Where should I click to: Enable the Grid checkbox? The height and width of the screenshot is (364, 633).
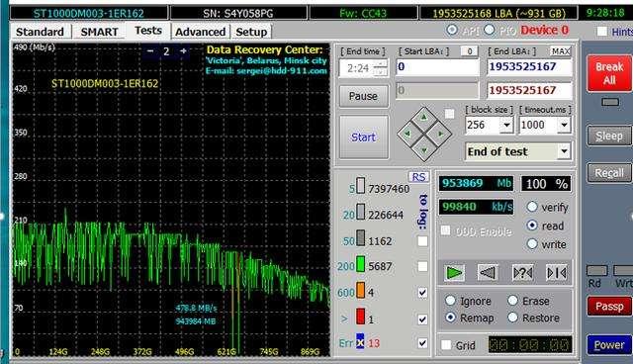click(446, 345)
